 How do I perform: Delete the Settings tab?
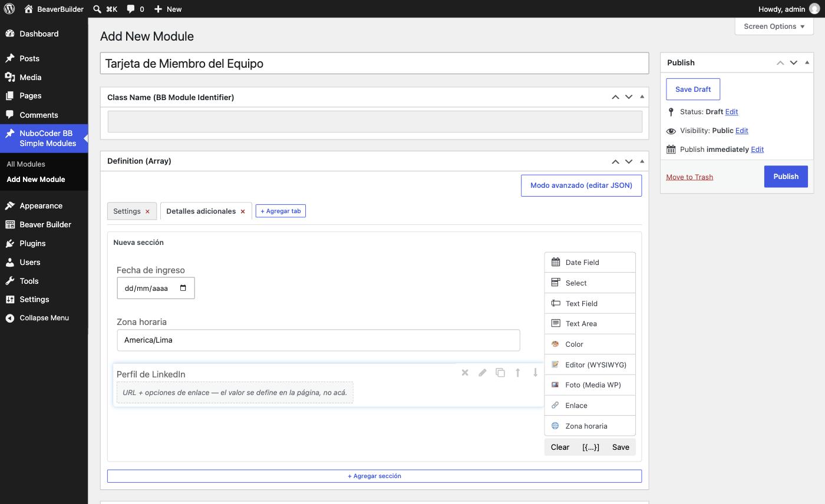pos(147,211)
